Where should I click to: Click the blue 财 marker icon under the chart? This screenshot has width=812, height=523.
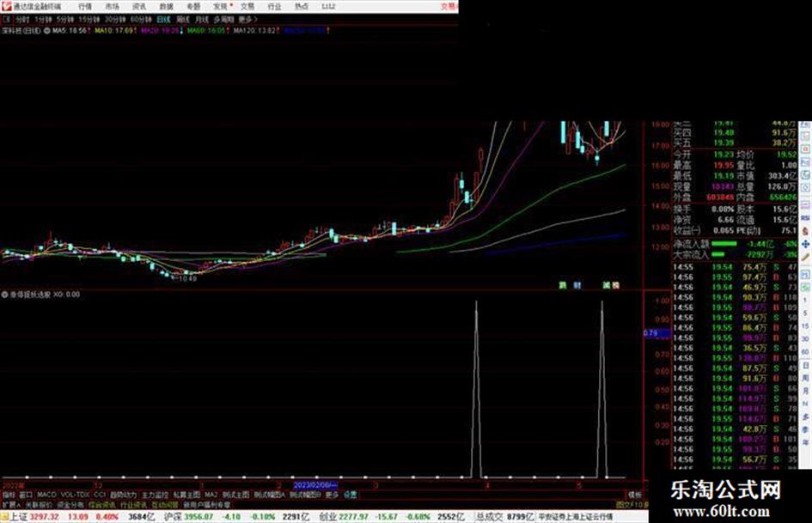[577, 285]
